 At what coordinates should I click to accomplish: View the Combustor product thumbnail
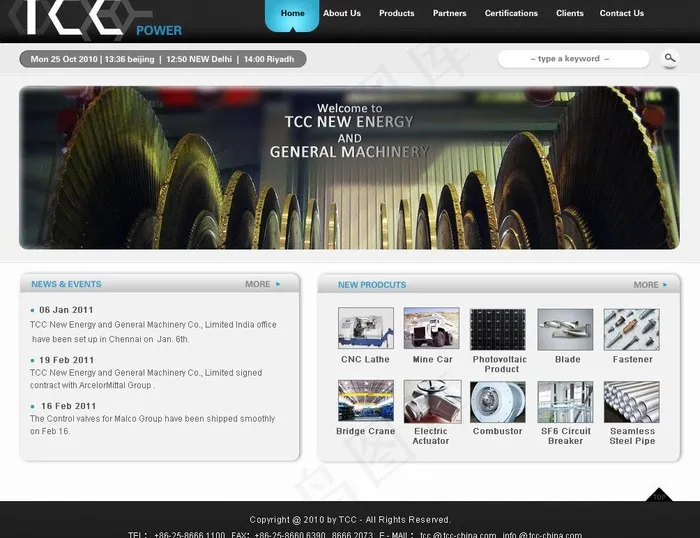coord(498,401)
